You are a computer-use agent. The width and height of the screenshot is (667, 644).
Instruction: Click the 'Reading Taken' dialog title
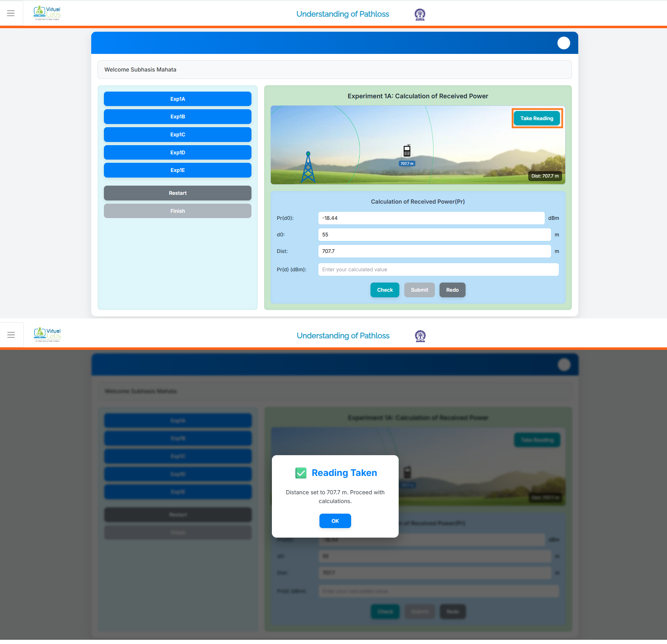pos(344,473)
